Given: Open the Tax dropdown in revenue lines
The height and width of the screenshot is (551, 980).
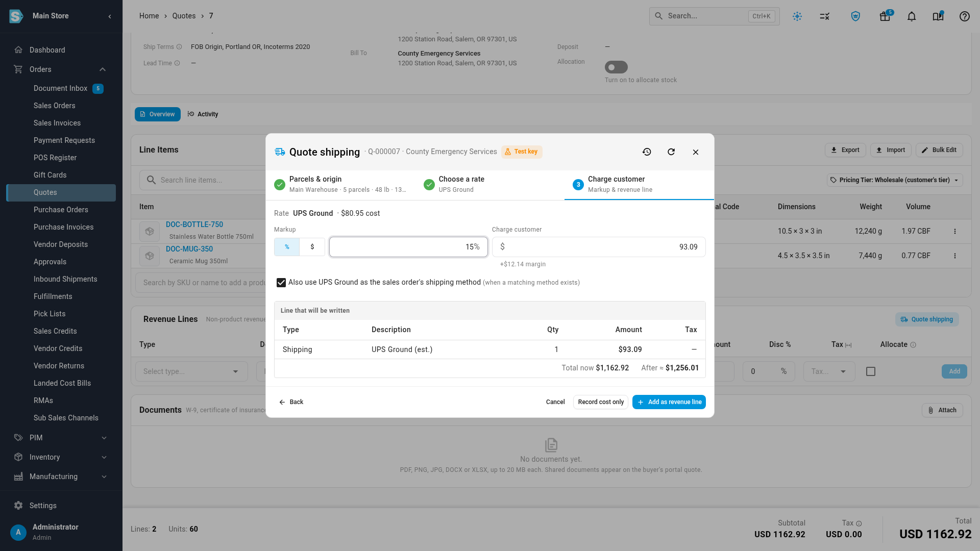Looking at the screenshot, I should pyautogui.click(x=829, y=371).
